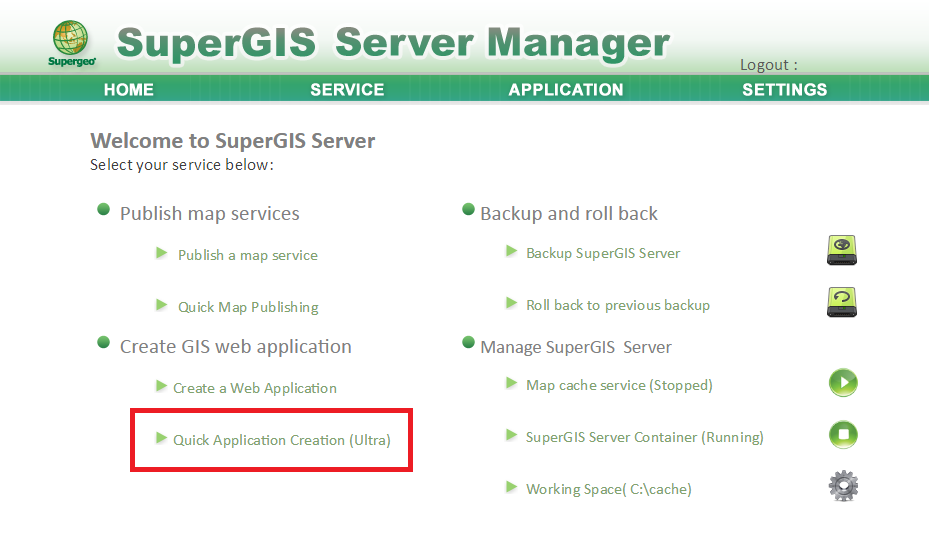Stop the SuperGIS Server Container button
The image size is (929, 545).
click(x=843, y=434)
